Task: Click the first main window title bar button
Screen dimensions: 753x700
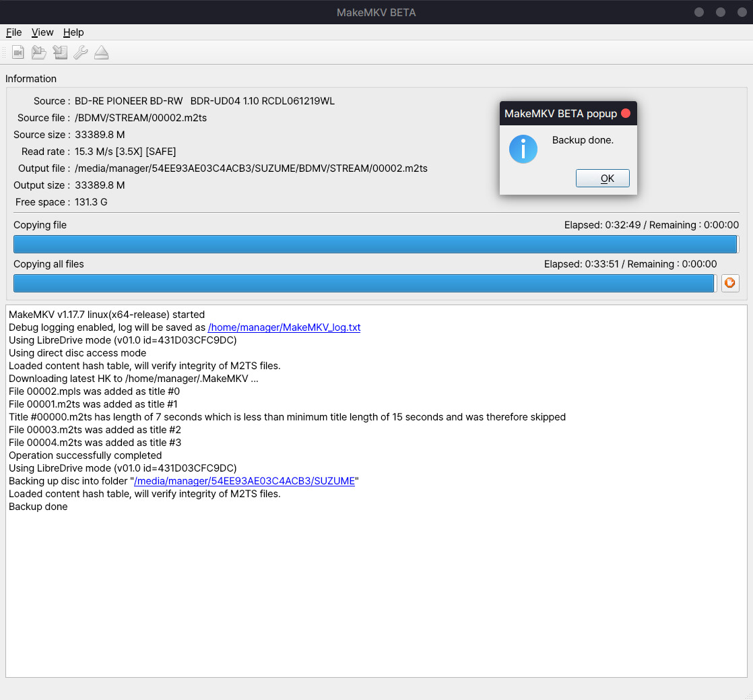Action: [x=699, y=12]
